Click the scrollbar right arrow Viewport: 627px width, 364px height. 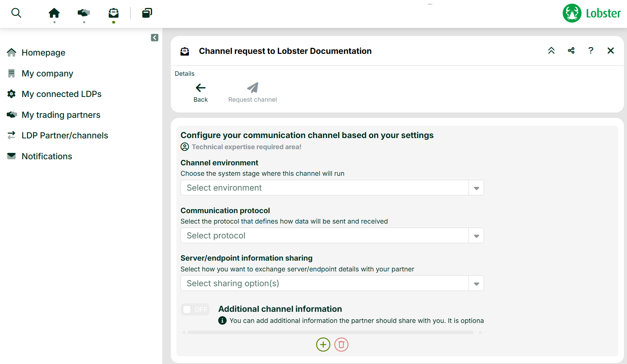(x=481, y=332)
